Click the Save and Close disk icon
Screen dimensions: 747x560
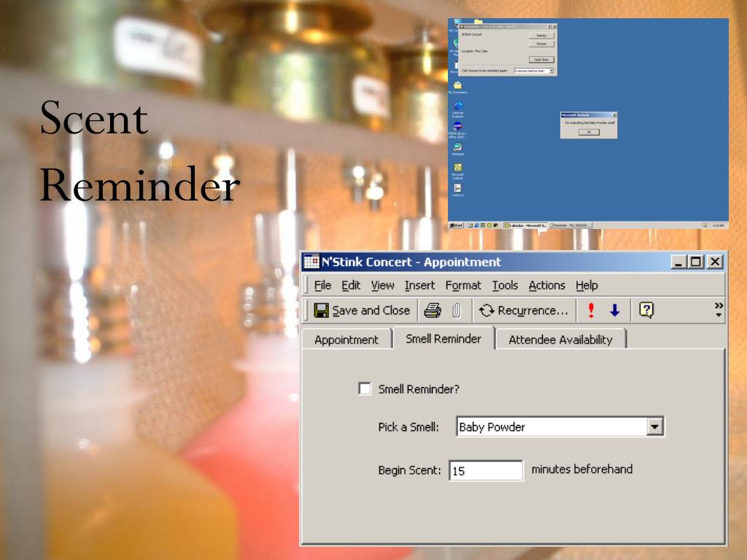(x=321, y=311)
